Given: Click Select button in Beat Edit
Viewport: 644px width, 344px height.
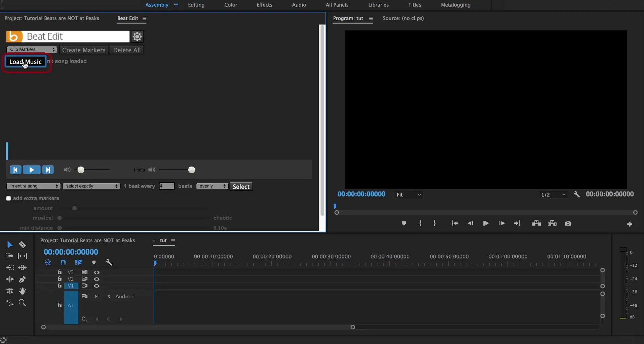Looking at the screenshot, I should pyautogui.click(x=241, y=186).
